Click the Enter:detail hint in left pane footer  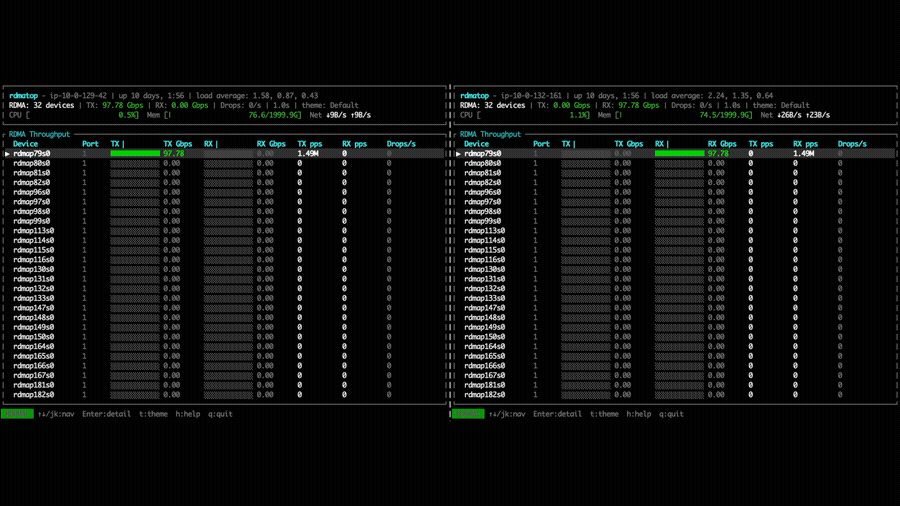[x=106, y=414]
